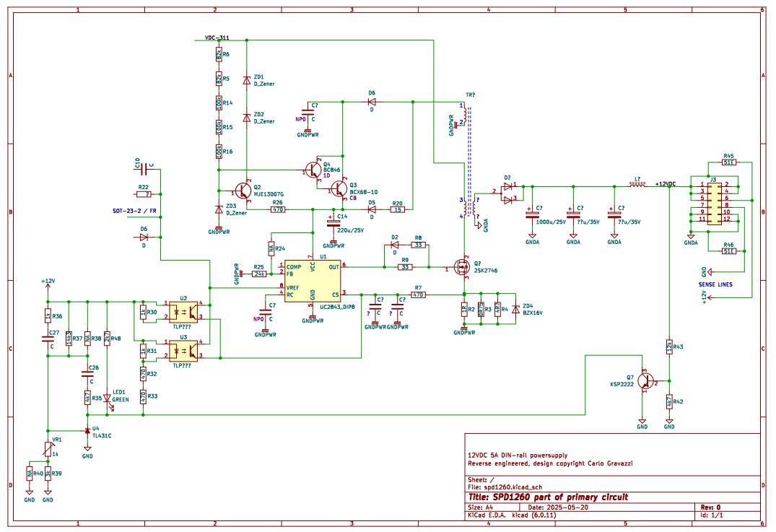Select the Q3 BCX68-10 transistor symbol
Image resolution: width=776 pixels, height=532 pixels.
[x=339, y=188]
